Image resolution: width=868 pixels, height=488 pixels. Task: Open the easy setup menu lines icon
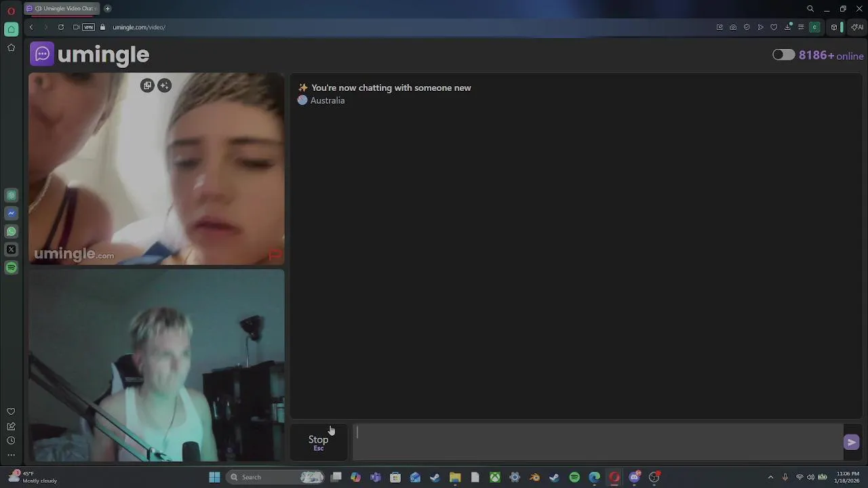pos(801,27)
